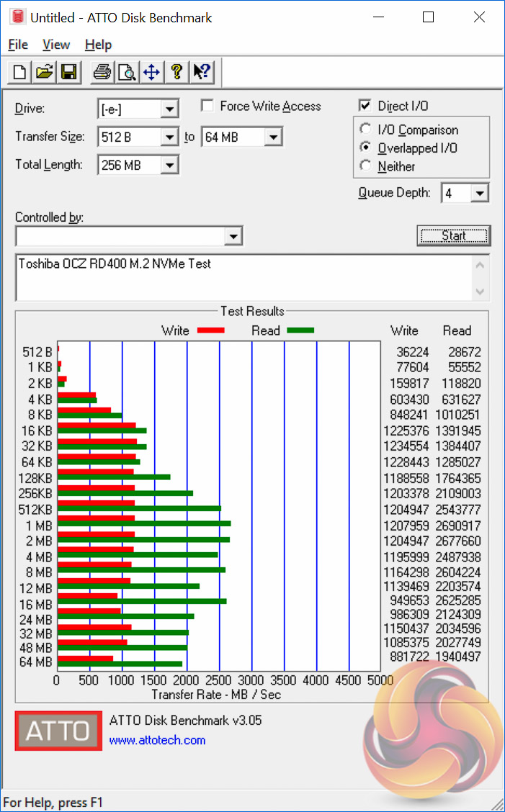This screenshot has height=812, width=505.
Task: Open the View menu
Action: pos(56,45)
